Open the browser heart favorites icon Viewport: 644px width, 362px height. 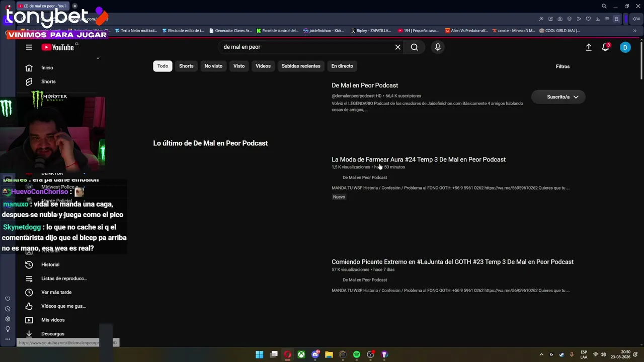point(588,19)
